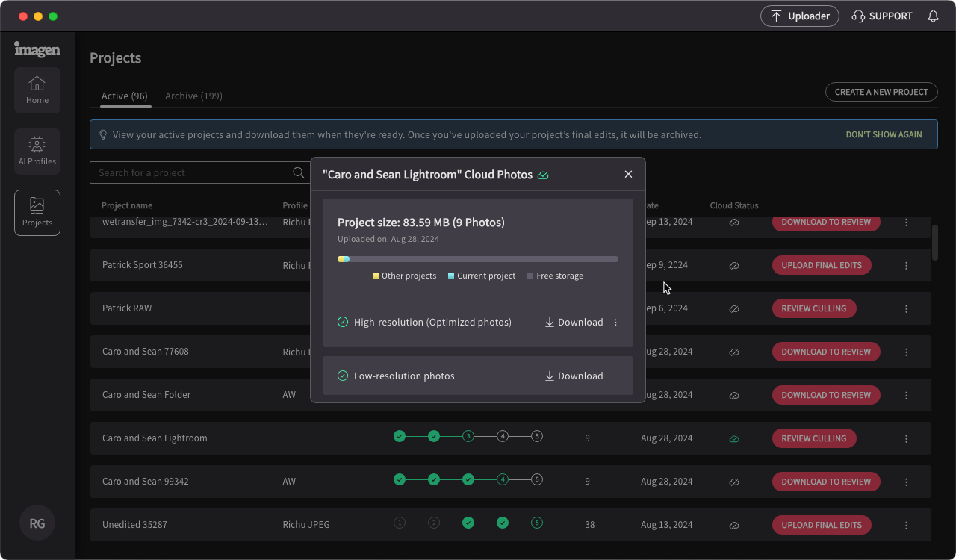956x560 pixels.
Task: Click the blue Current project legend swatch
Action: pos(451,276)
